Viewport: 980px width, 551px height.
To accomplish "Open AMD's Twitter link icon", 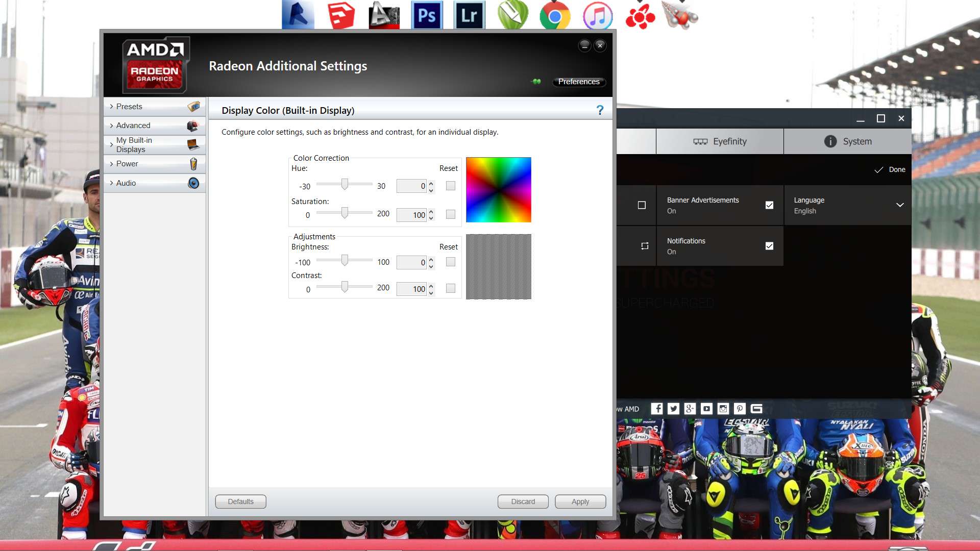I will (673, 409).
